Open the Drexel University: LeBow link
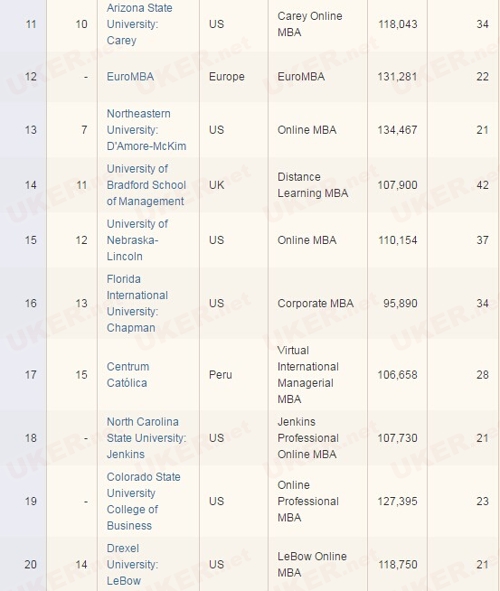 (x=132, y=564)
